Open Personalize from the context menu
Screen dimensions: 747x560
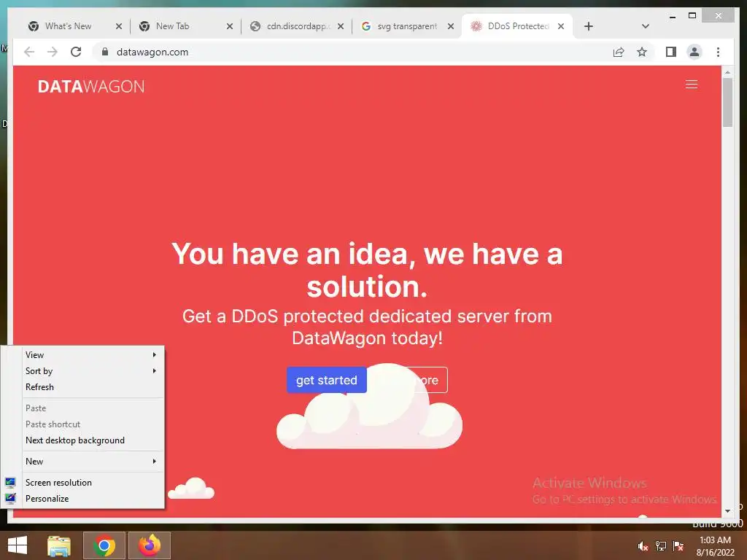click(90, 499)
